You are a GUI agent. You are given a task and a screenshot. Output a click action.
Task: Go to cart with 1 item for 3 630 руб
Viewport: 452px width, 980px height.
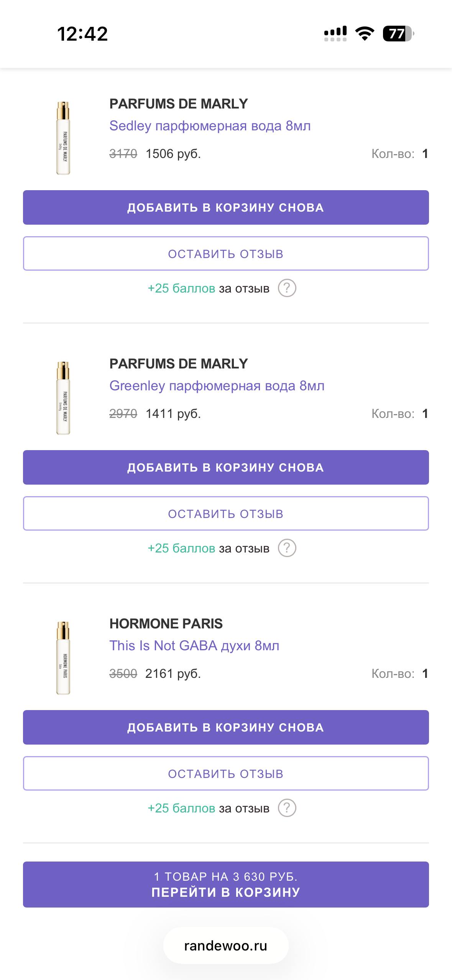tap(226, 885)
